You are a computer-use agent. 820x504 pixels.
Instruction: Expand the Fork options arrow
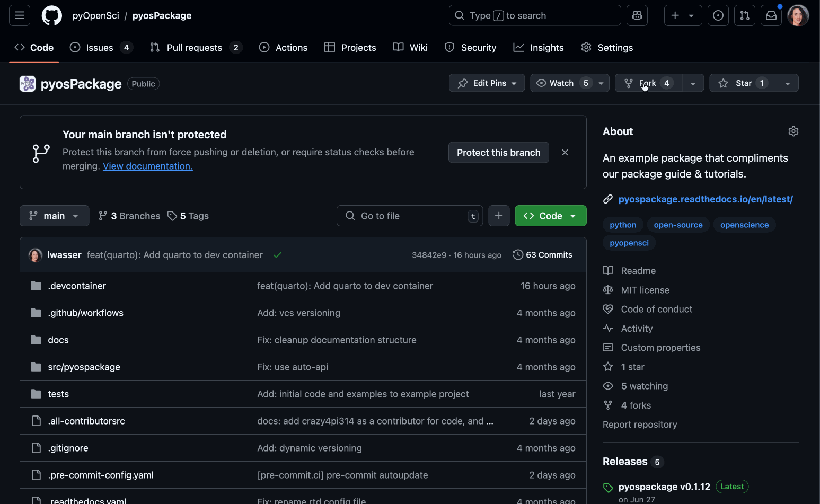click(x=693, y=83)
